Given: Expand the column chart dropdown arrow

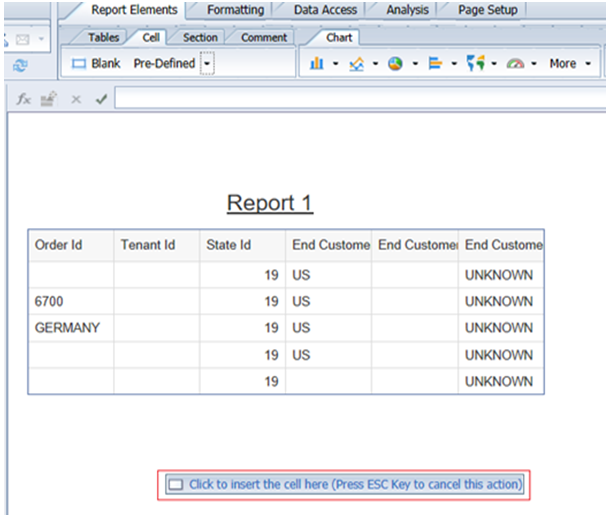Looking at the screenshot, I should (x=335, y=63).
